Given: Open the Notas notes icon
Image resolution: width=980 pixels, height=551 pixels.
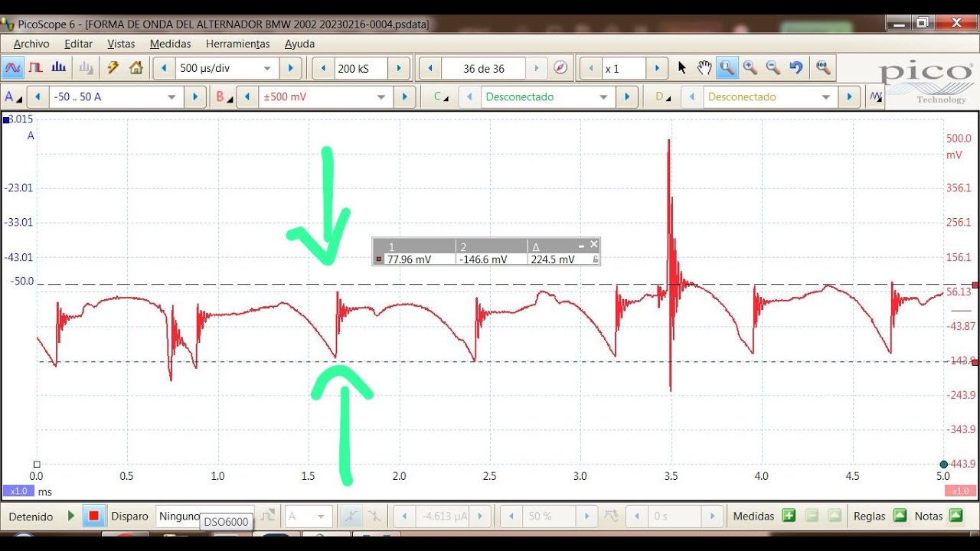Looking at the screenshot, I should pos(955,516).
